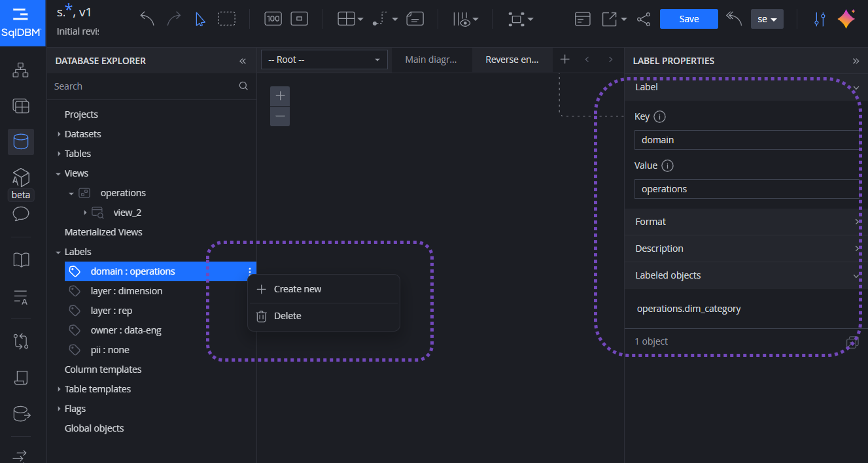Open the export dropdown
The image size is (868, 463).
point(614,19)
